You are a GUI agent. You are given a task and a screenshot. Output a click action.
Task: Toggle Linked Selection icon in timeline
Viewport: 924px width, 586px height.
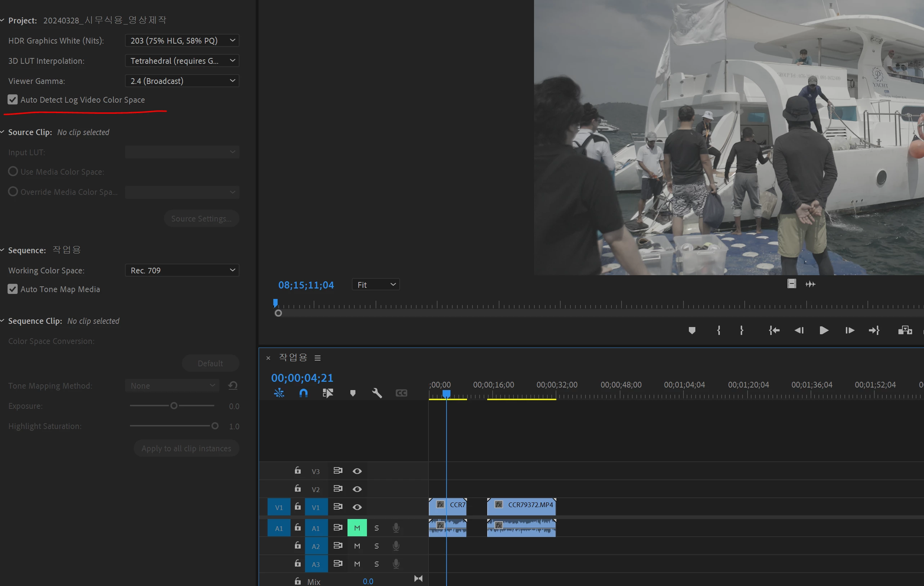point(328,393)
